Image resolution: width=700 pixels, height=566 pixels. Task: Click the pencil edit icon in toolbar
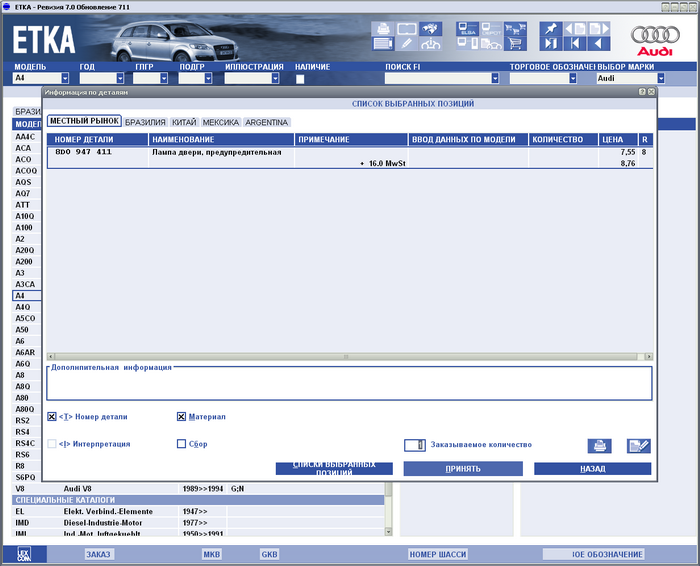pos(406,44)
